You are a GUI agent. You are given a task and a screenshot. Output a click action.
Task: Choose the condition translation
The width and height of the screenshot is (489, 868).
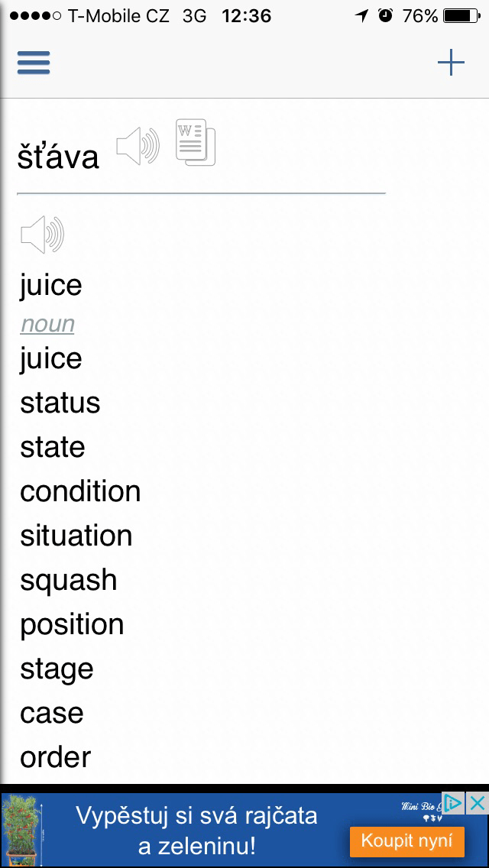tap(80, 491)
